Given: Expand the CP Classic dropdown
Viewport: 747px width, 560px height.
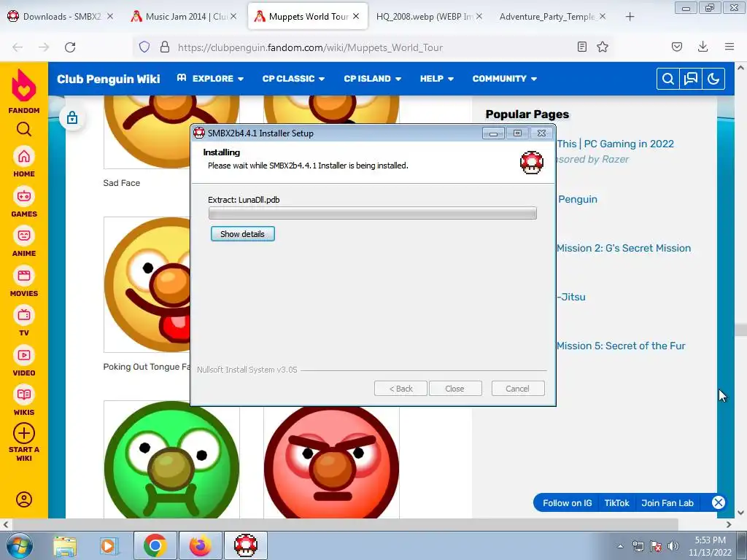Looking at the screenshot, I should (x=293, y=79).
